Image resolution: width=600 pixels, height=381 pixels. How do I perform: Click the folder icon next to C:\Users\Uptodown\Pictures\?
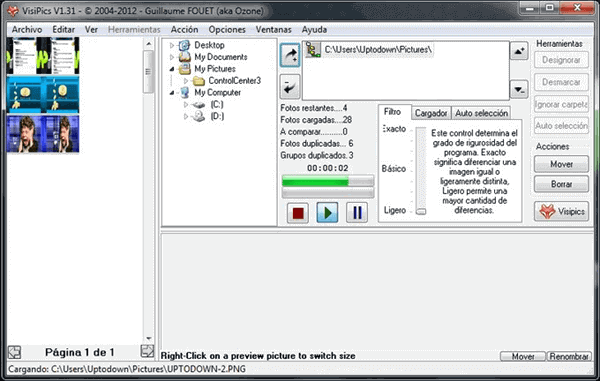313,50
